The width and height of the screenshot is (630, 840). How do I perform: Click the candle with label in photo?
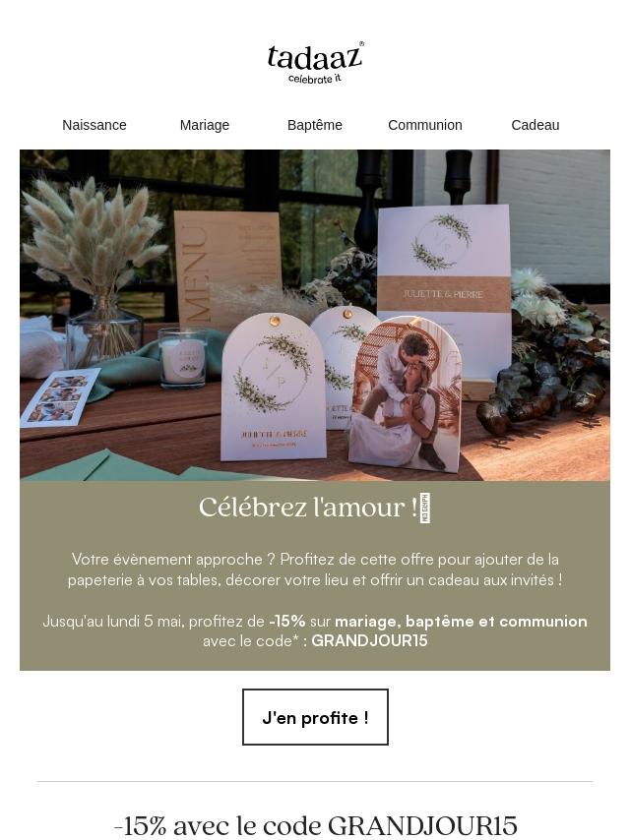183,358
